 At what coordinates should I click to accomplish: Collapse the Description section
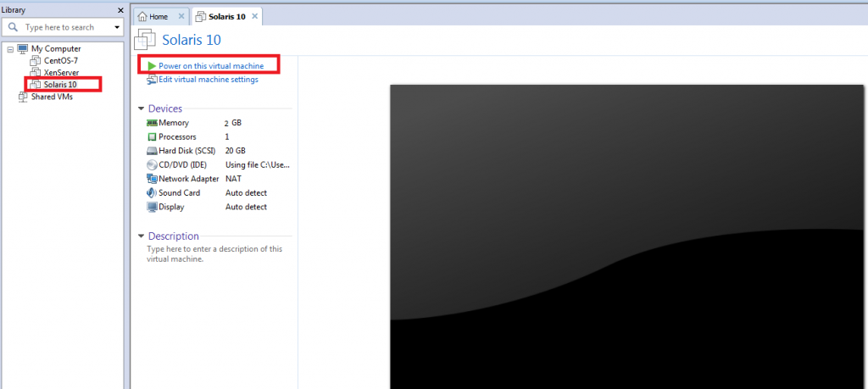click(x=141, y=236)
